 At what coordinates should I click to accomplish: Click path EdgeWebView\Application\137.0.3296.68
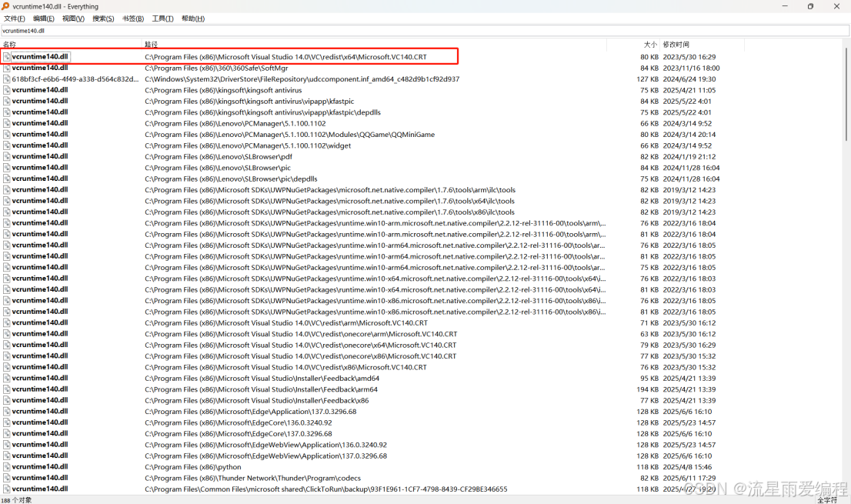266,456
